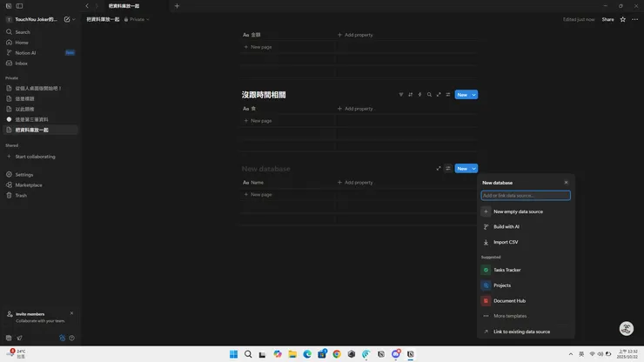Pick the Document Hub template
Screen dimensions: 644x362
pos(526,301)
